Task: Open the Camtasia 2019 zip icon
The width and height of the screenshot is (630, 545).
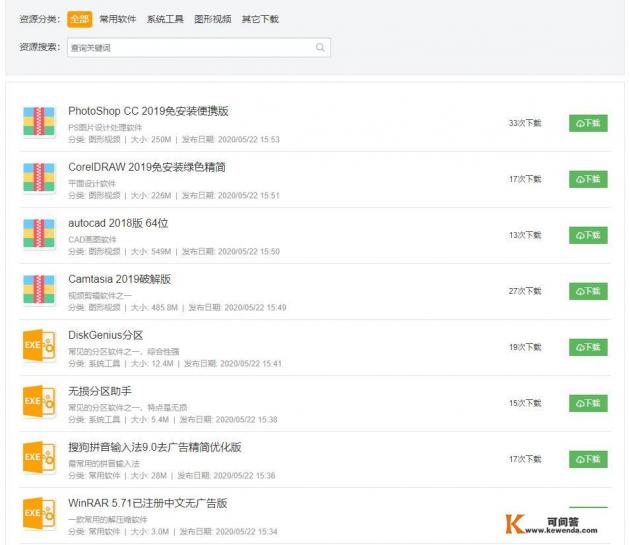Action: tap(39, 289)
